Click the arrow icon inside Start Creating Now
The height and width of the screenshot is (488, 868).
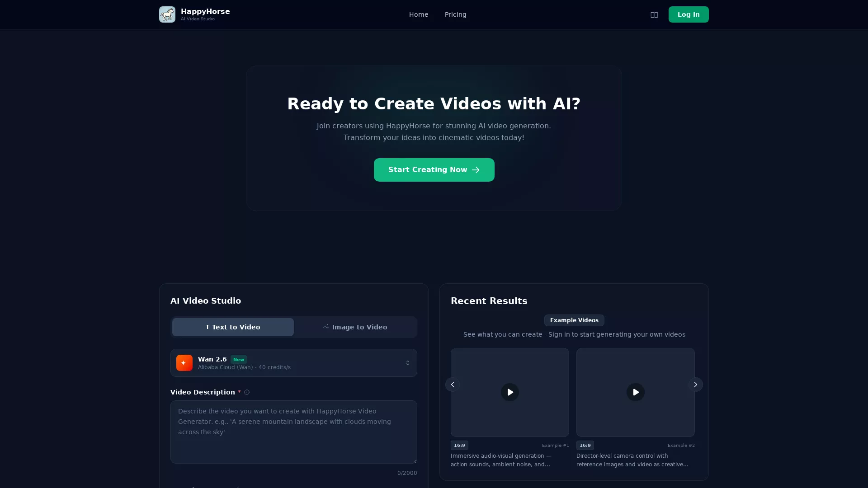pyautogui.click(x=476, y=169)
